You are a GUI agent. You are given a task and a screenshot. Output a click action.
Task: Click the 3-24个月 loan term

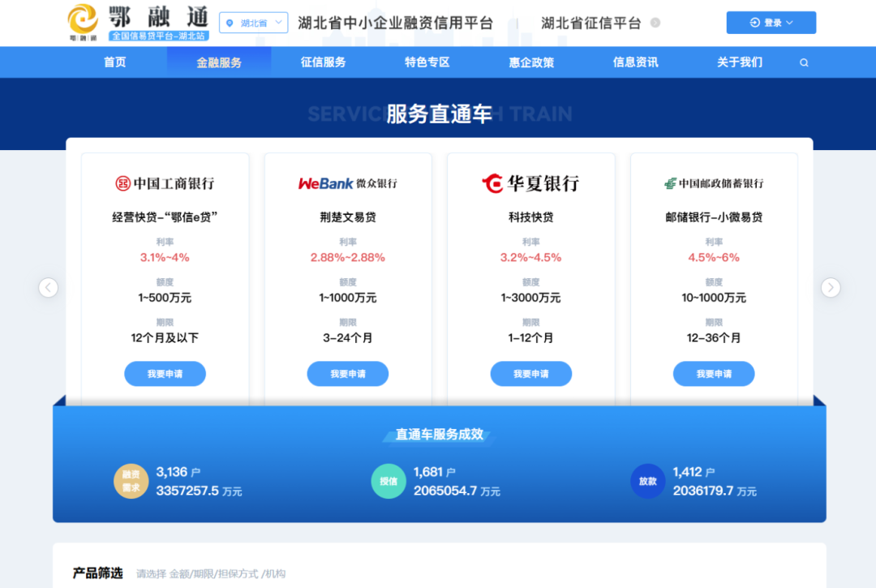(347, 338)
